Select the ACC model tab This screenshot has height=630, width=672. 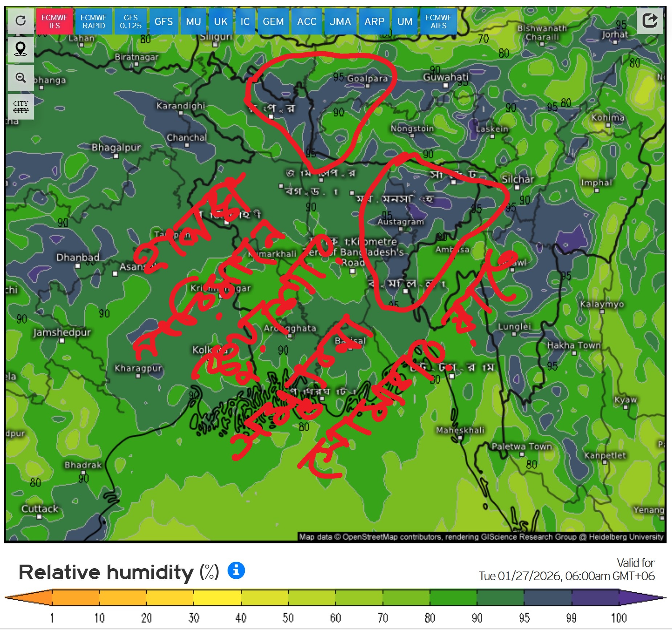click(x=307, y=22)
